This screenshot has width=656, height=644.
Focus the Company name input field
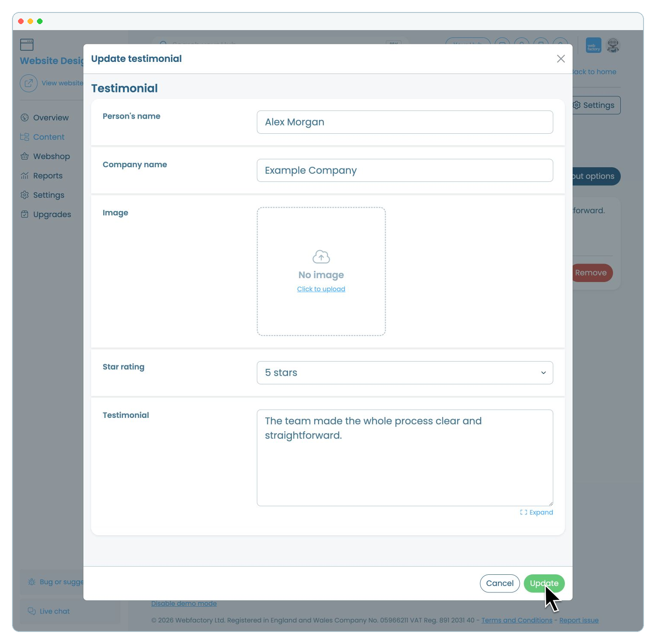pos(405,170)
